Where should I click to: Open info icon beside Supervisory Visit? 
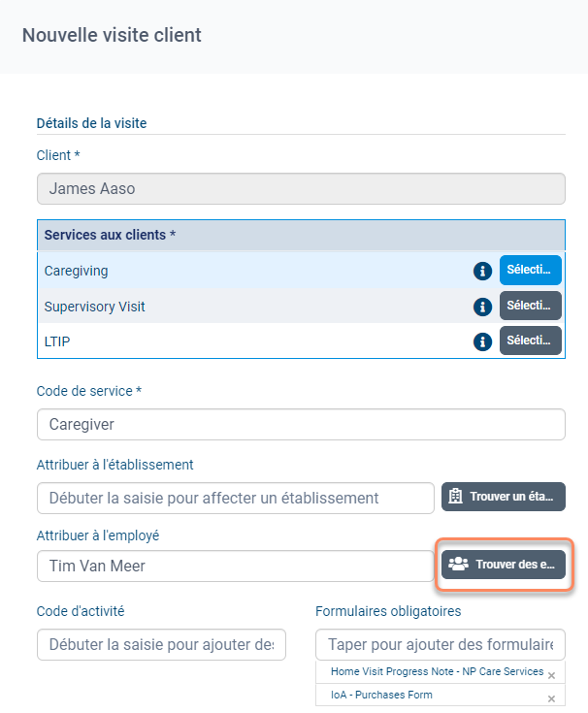(482, 307)
